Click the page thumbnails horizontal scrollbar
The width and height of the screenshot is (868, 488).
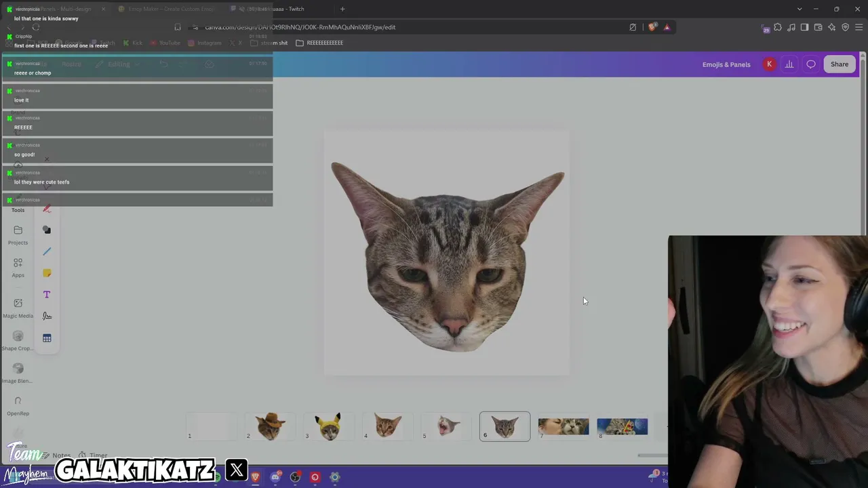[652, 455]
